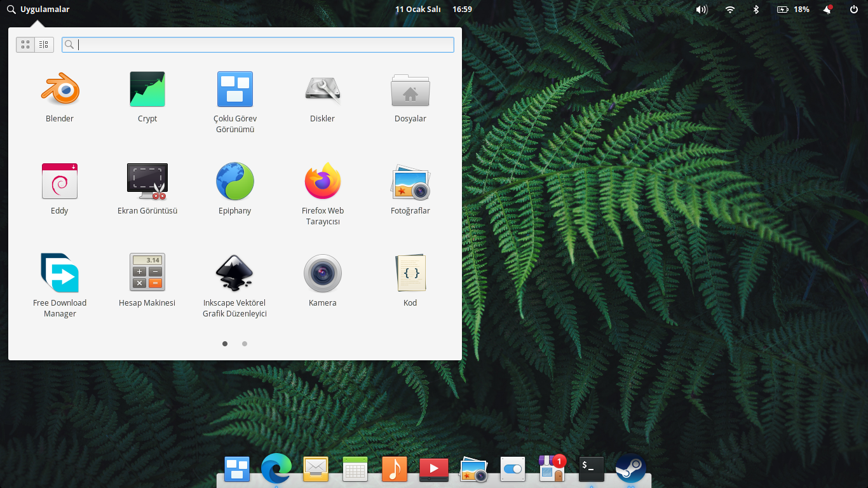Launch the Music player from the dock
Viewport: 868px width, 488px height.
[x=395, y=470]
